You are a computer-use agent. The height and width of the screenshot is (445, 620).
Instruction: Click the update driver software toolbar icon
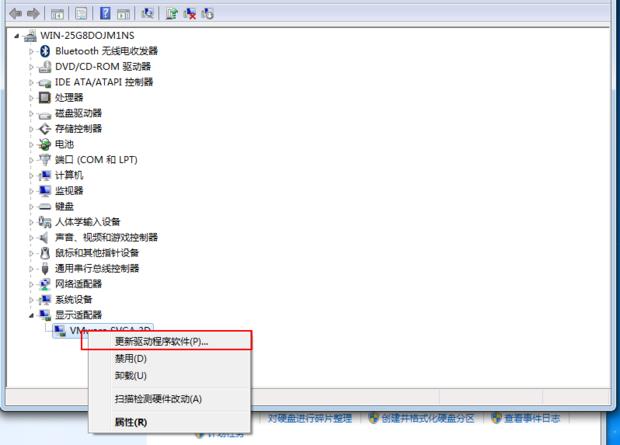[171, 14]
